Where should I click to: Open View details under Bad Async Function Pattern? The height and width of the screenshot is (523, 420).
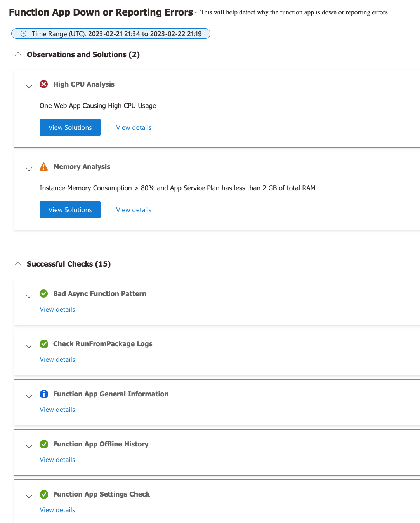coord(57,309)
